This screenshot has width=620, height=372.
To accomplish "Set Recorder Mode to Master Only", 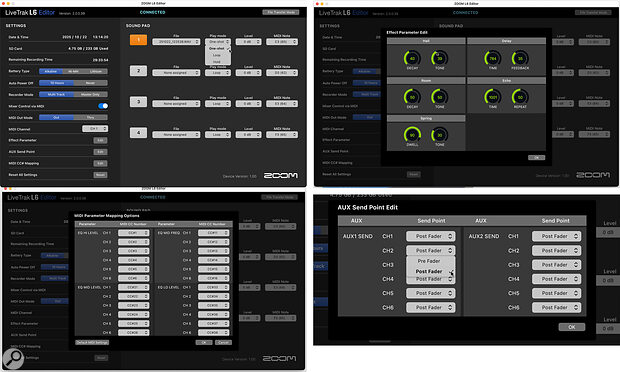I will click(91, 94).
